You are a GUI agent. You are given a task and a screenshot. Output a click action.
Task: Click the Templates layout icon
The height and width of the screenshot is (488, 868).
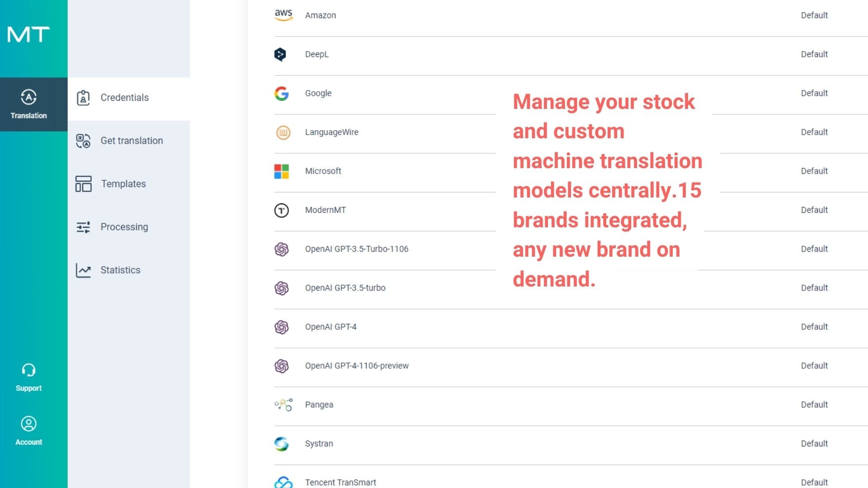[83, 184]
